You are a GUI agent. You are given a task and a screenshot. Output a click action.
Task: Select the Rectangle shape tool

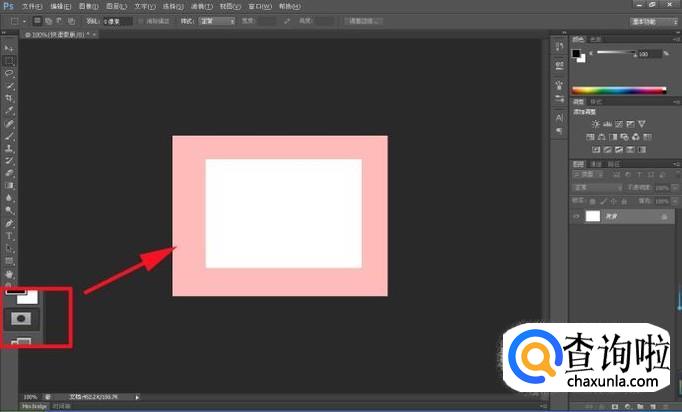pyautogui.click(x=9, y=261)
